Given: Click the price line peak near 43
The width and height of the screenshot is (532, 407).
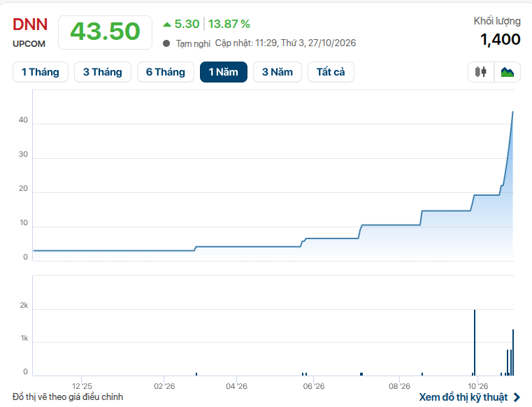Looking at the screenshot, I should [x=512, y=112].
